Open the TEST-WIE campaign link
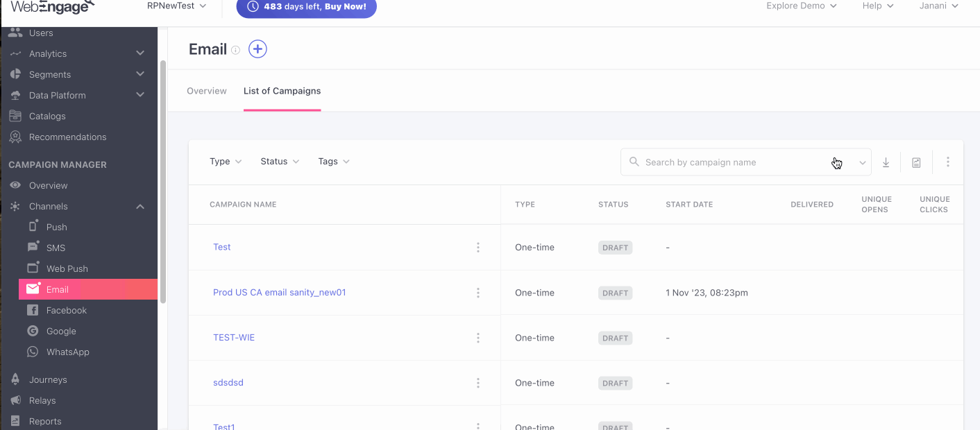 (234, 338)
